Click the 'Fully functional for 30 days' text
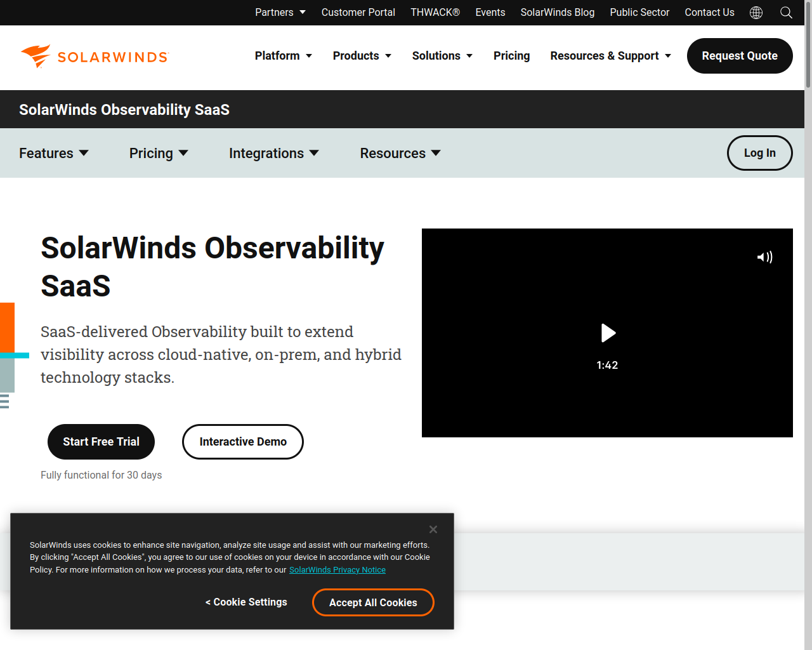This screenshot has height=650, width=812. (x=101, y=475)
